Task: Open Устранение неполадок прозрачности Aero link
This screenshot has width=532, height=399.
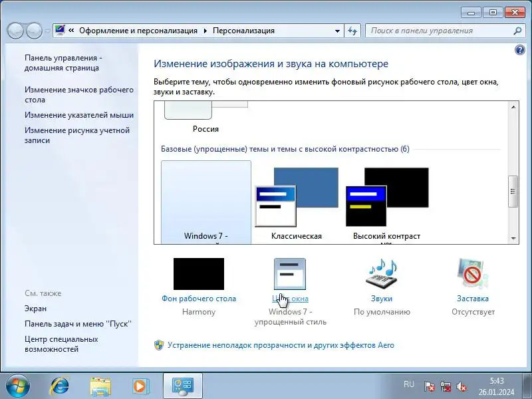Action: tap(281, 345)
